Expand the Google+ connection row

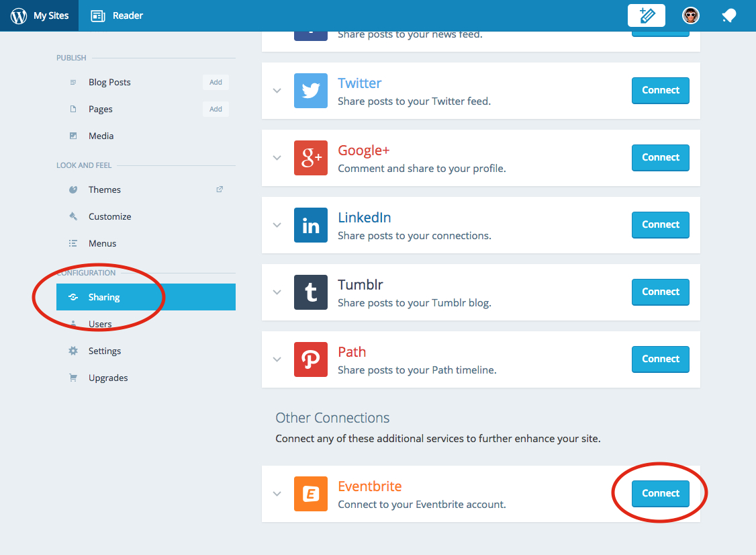277,158
